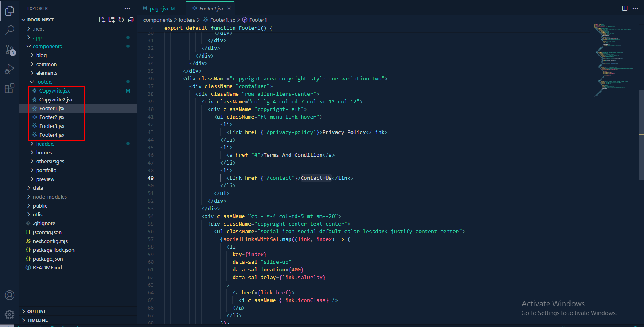644x327 pixels.
Task: Open Copywrite2.jsx file
Action: pos(78,99)
